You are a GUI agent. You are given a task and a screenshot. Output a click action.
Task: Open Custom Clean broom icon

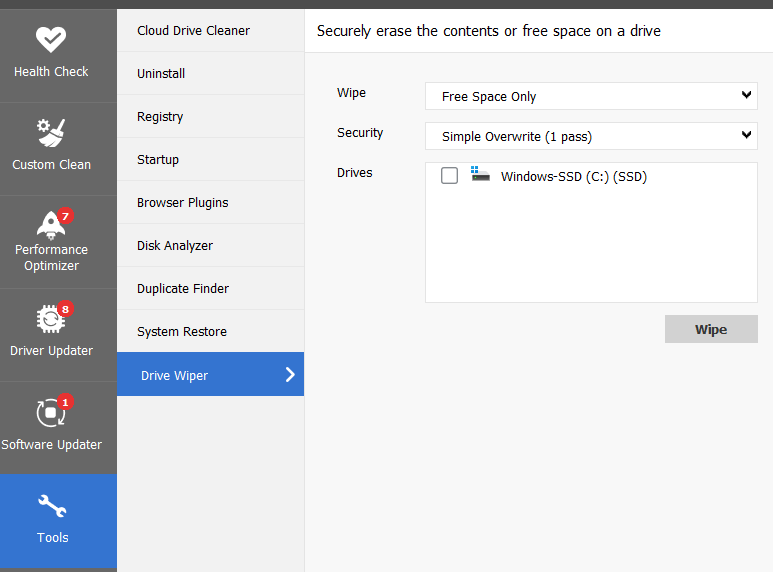[50, 132]
